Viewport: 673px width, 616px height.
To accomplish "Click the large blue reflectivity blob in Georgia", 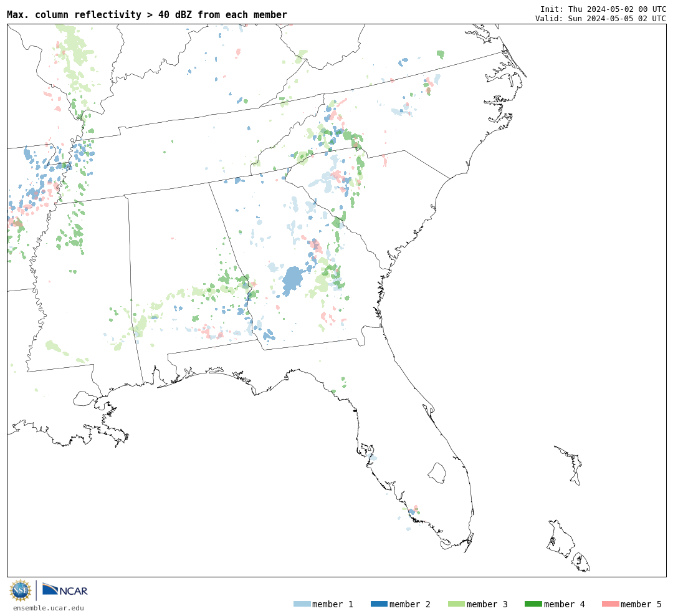I will [292, 280].
